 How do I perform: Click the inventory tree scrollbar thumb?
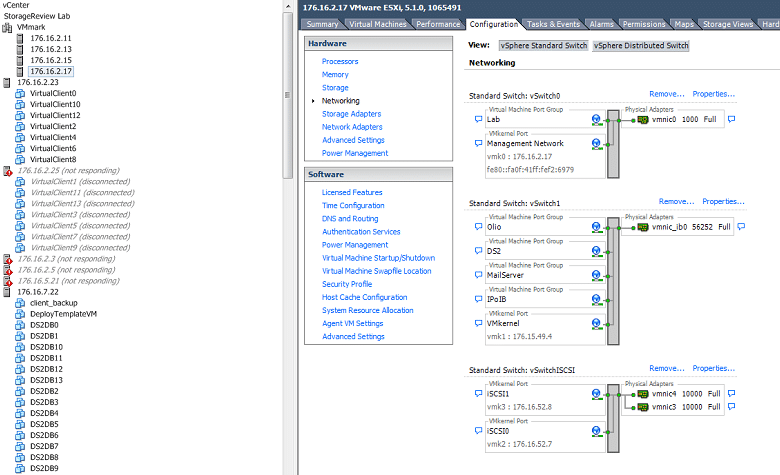tap(288, 95)
